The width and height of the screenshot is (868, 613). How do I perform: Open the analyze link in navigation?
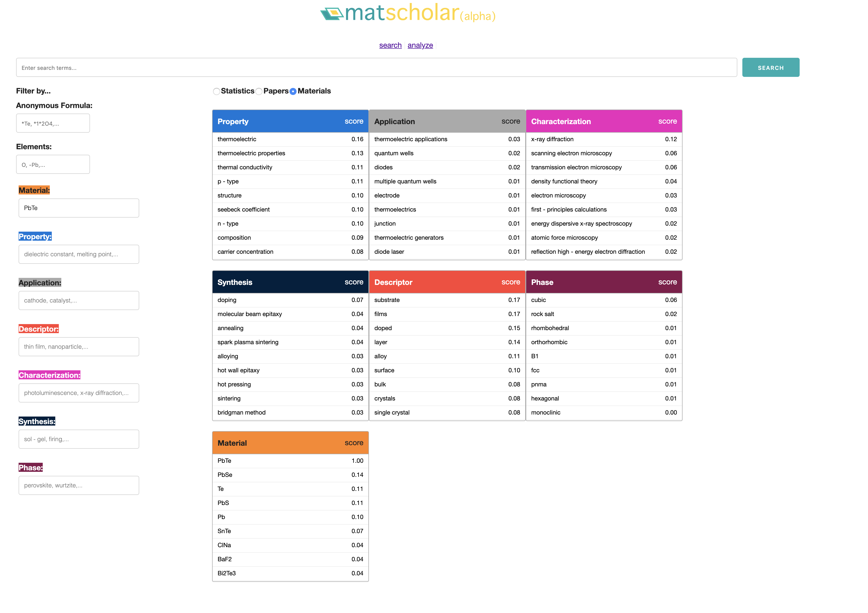(x=420, y=45)
